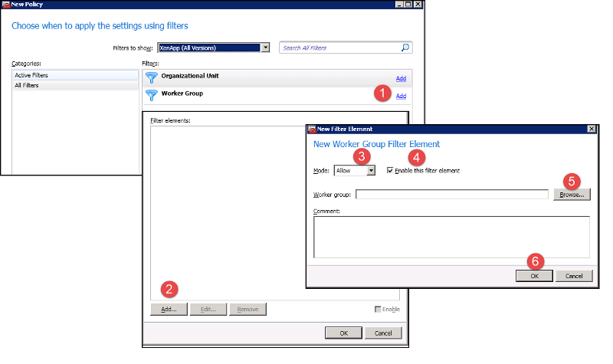Viewport: 613px width, 364px height.
Task: Click the New Filter Element title bar icon
Action: click(x=312, y=129)
